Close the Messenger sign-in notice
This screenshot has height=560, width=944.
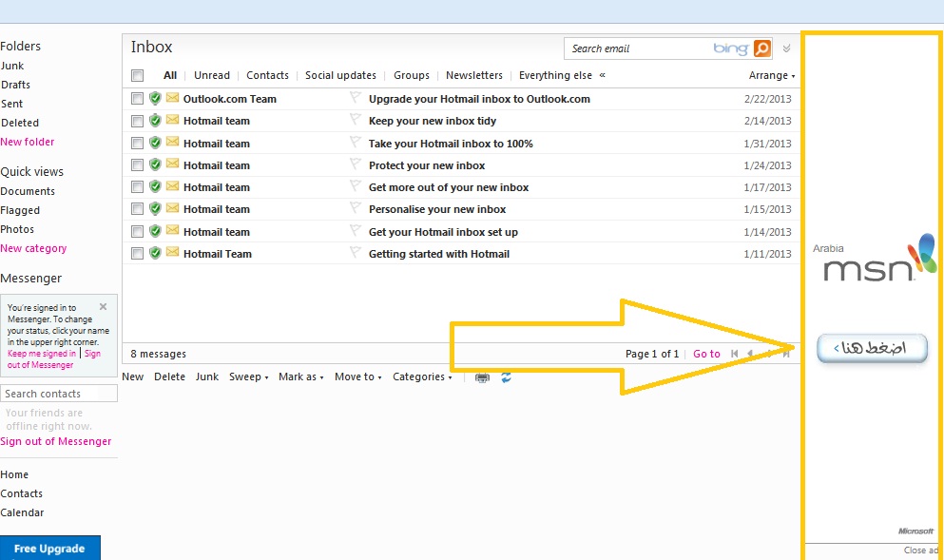pyautogui.click(x=103, y=306)
